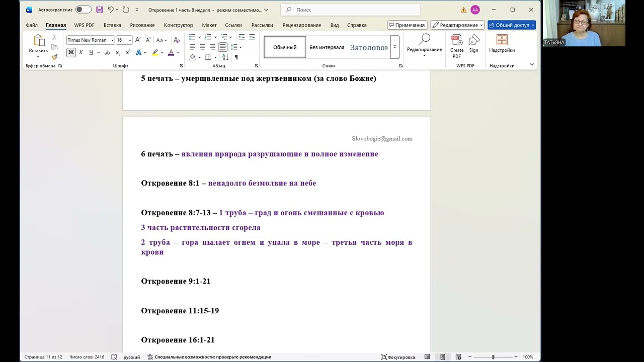This screenshot has height=362, width=644.
Task: Click the spelling check book icon in status bar
Action: tap(114, 357)
